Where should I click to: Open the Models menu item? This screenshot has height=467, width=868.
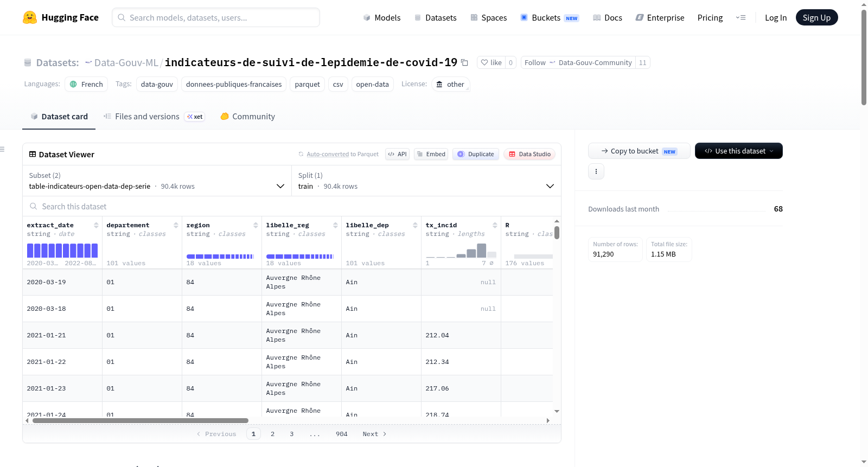pyautogui.click(x=382, y=17)
